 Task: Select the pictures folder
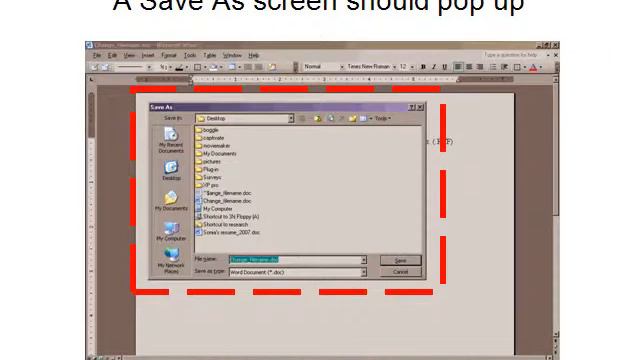click(208, 162)
